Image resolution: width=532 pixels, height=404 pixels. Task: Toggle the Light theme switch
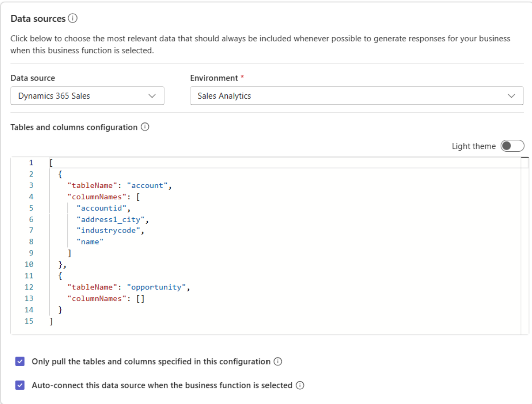tap(512, 146)
